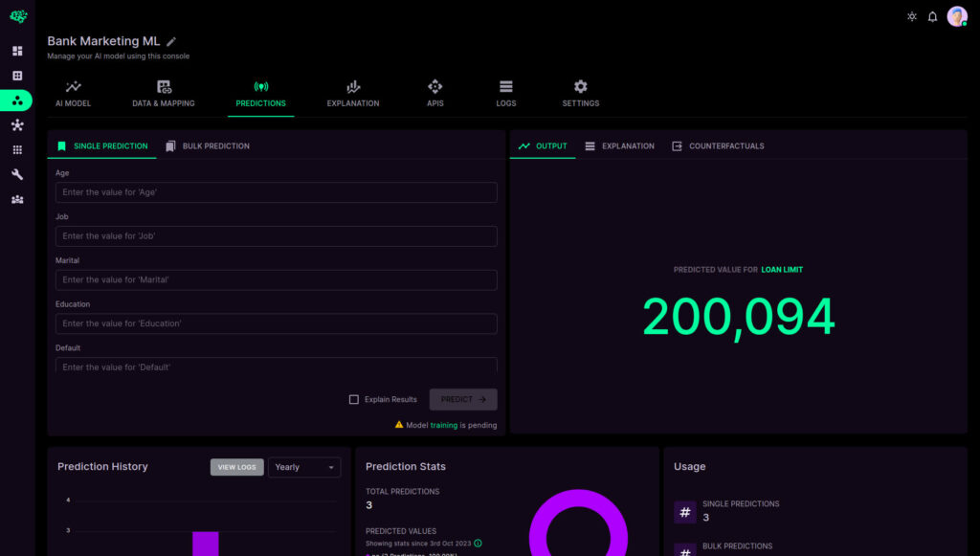Click the Marital input field
This screenshot has height=556, width=980.
[x=277, y=279]
